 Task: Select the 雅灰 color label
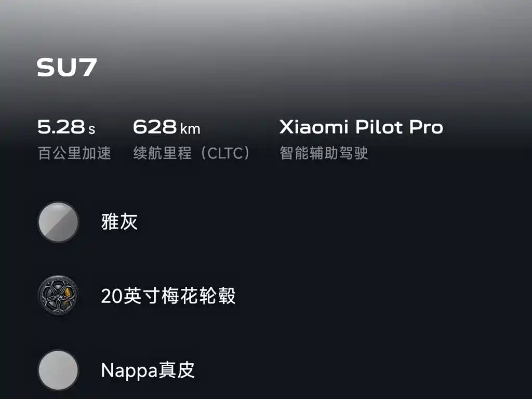pos(119,222)
